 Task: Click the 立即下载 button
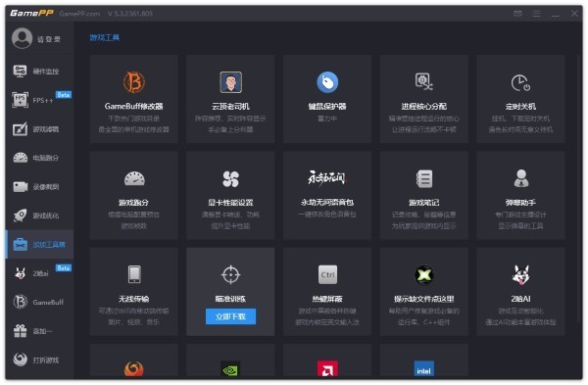click(230, 316)
